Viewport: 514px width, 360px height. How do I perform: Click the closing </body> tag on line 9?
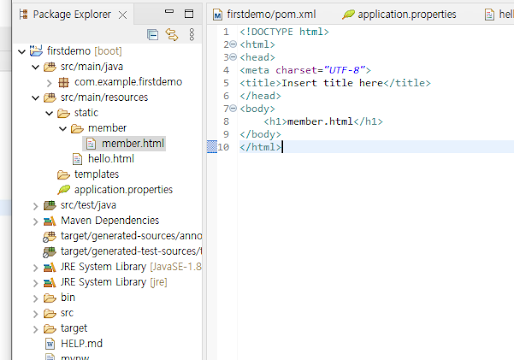(x=260, y=134)
